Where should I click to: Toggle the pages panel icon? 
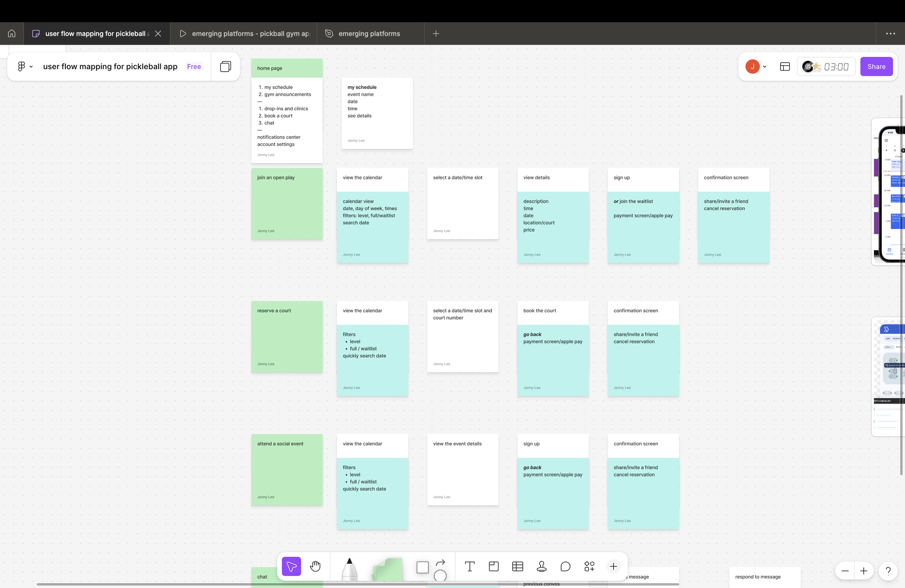[226, 67]
